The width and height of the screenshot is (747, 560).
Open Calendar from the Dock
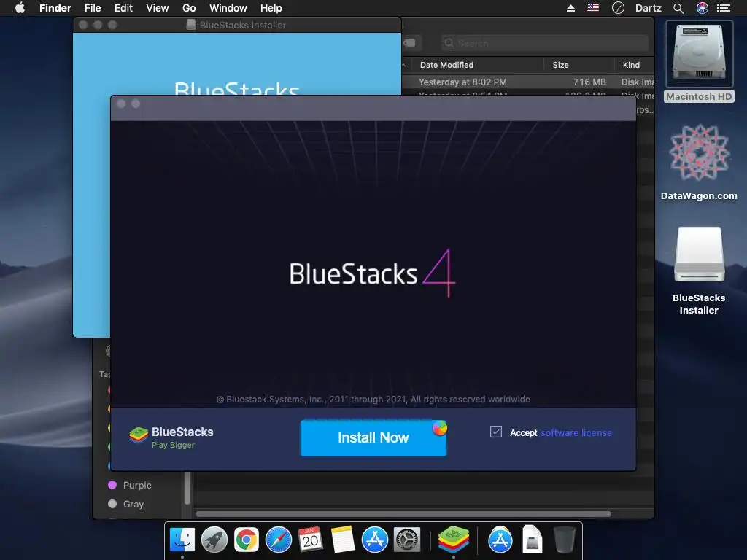click(x=311, y=540)
